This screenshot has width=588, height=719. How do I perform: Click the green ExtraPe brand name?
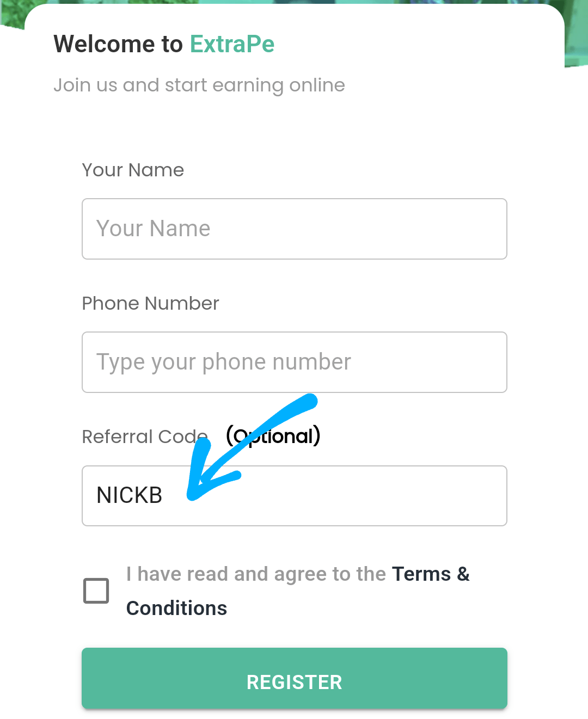click(232, 44)
